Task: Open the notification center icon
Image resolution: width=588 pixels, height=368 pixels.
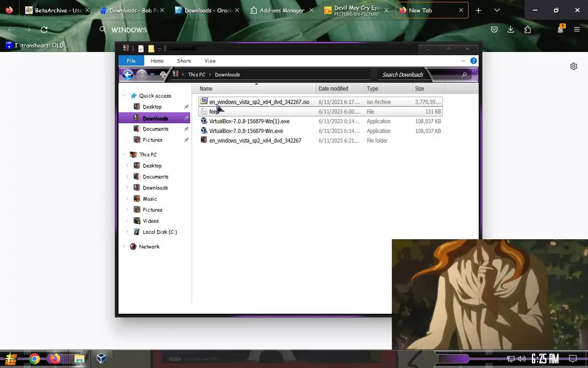Action: point(573,359)
